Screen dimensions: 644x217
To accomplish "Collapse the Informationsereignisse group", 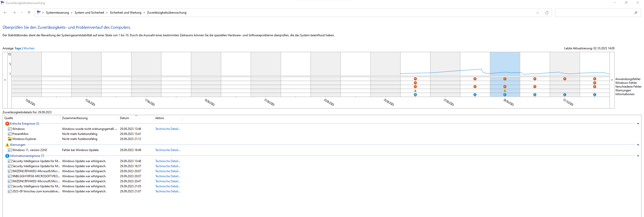I will coord(638,156).
